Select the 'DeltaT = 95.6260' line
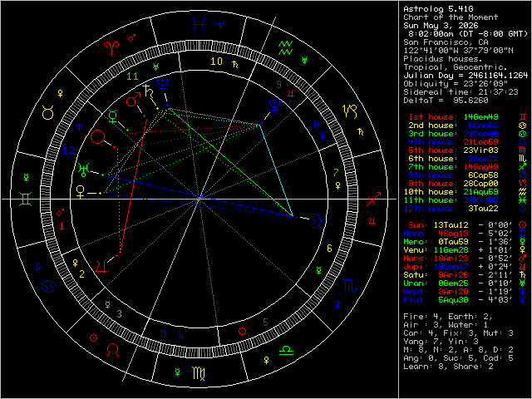 pyautogui.click(x=446, y=101)
